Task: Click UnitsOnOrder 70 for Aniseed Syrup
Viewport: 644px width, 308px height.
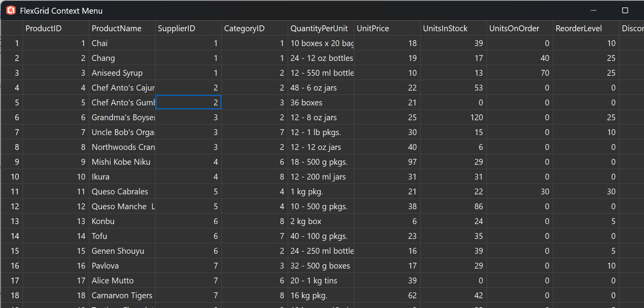Action: point(520,73)
